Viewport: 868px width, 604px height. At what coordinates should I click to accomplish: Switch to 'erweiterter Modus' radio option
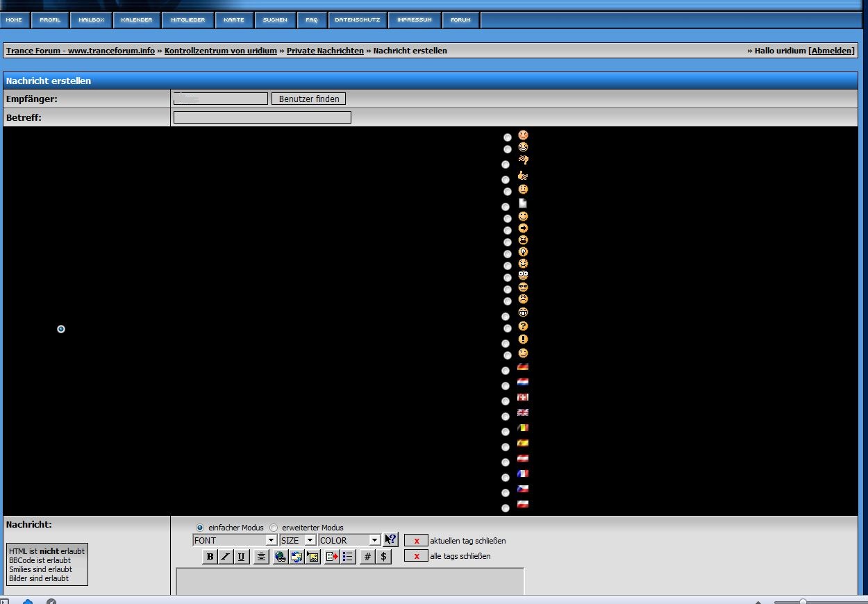[274, 528]
